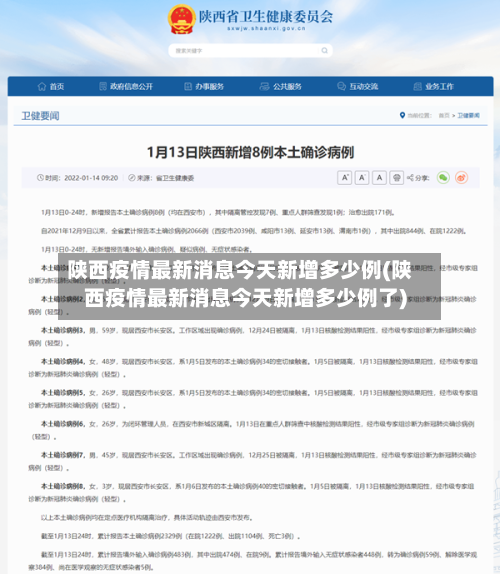
Task: Increase font size with A+ button
Action: click(x=344, y=178)
